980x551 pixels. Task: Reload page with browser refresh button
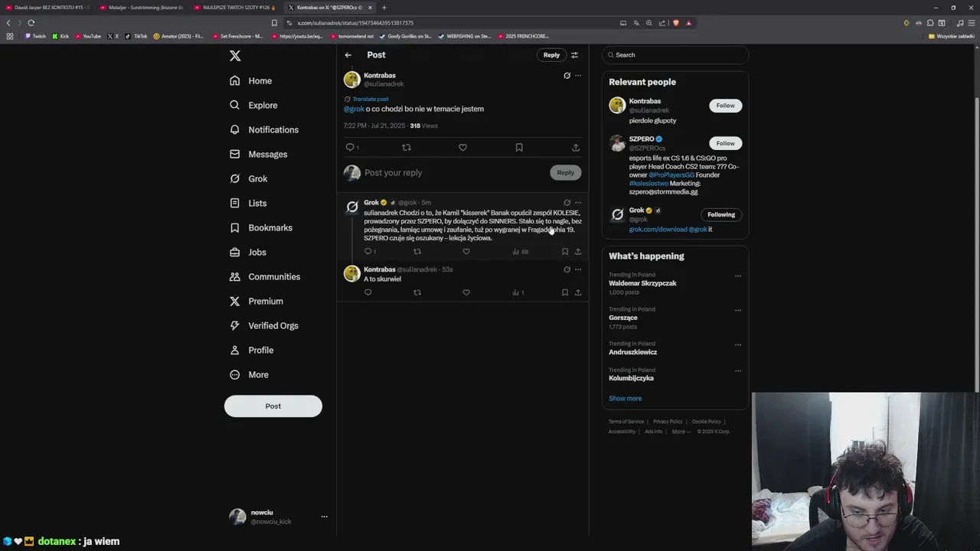(x=31, y=23)
